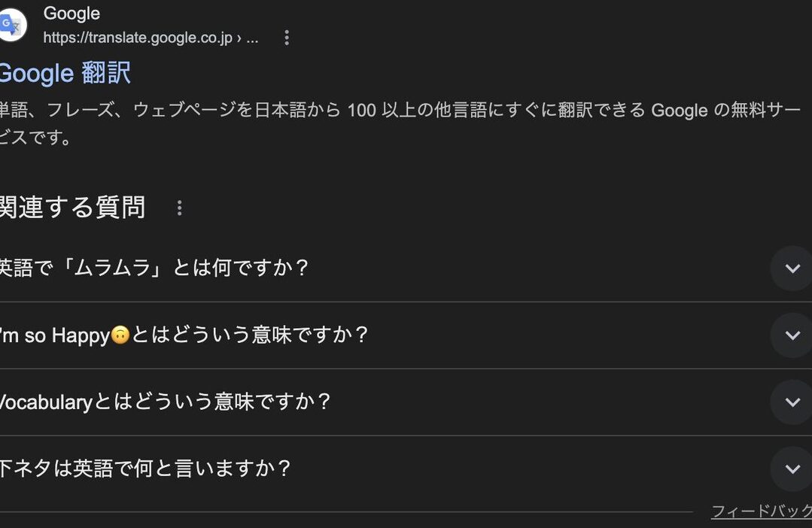This screenshot has width=812, height=528.
Task: Expand the Vocabulary question chevron
Action: 792,402
